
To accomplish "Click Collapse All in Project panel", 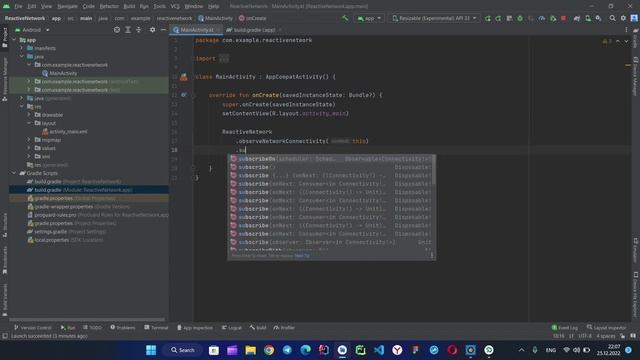I will pos(138,30).
